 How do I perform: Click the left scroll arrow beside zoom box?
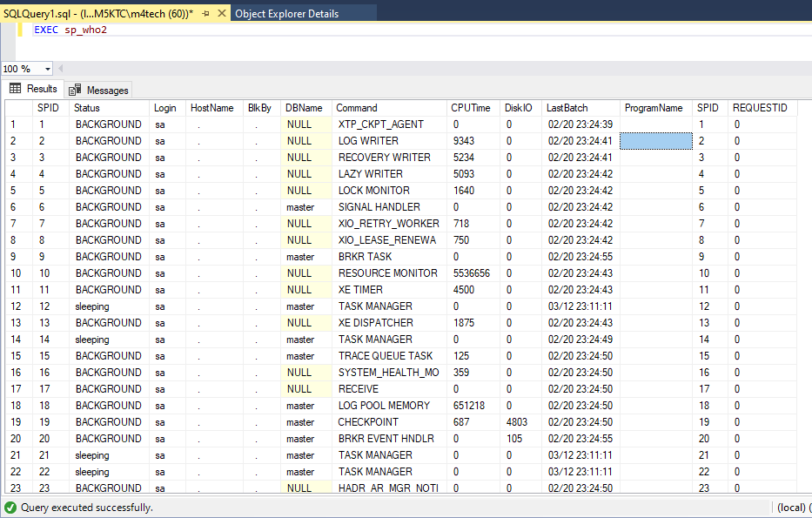[61, 69]
